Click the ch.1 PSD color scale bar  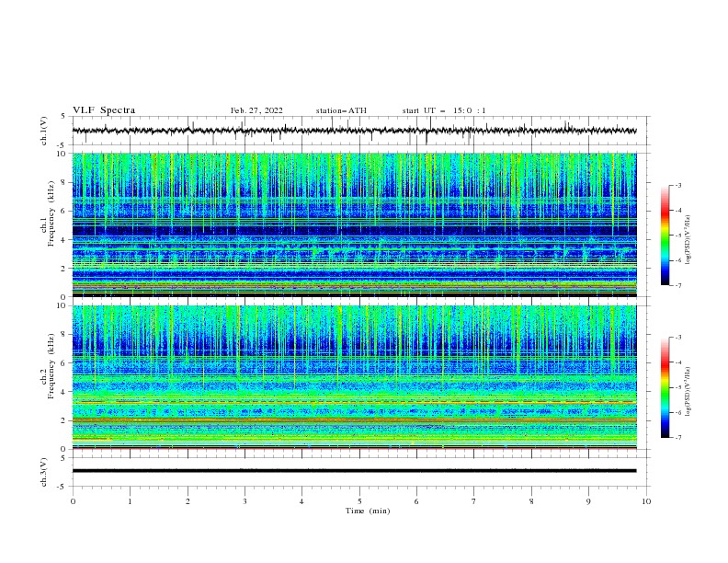pos(665,236)
